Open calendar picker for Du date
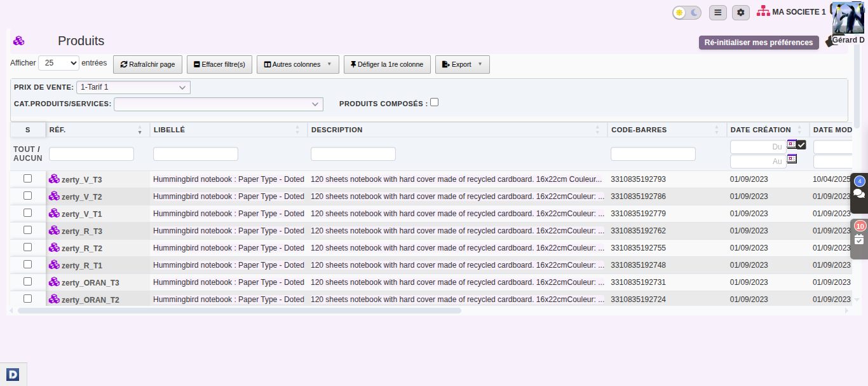 792,144
